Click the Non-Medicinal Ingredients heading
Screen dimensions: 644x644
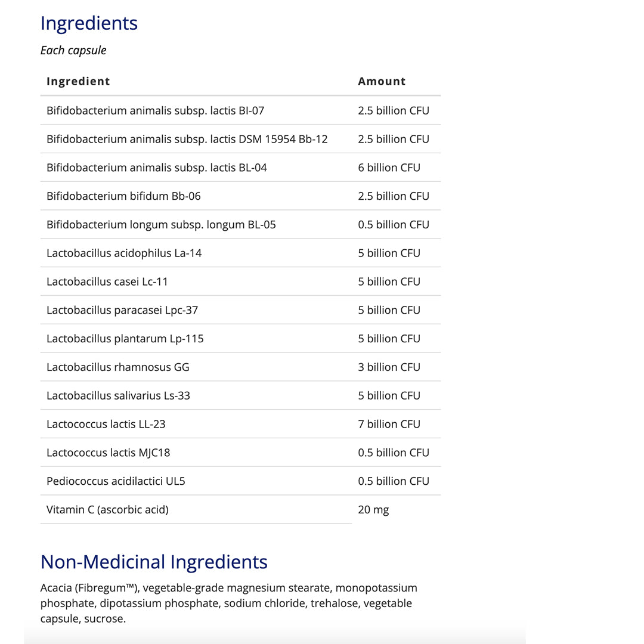[x=154, y=562]
